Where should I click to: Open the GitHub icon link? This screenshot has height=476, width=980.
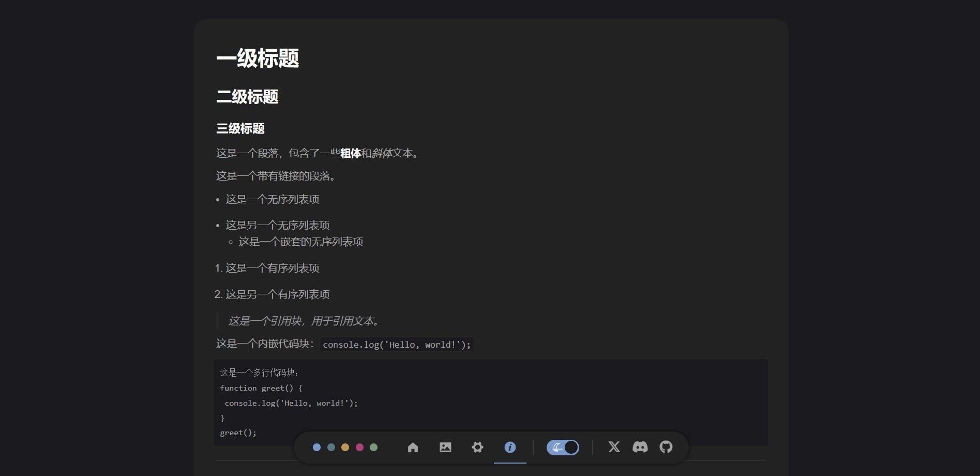click(x=666, y=447)
